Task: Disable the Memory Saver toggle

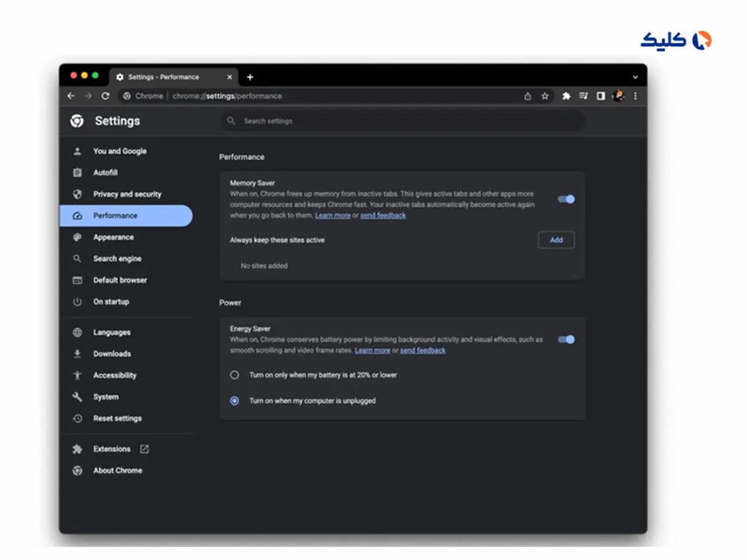Action: click(x=566, y=199)
